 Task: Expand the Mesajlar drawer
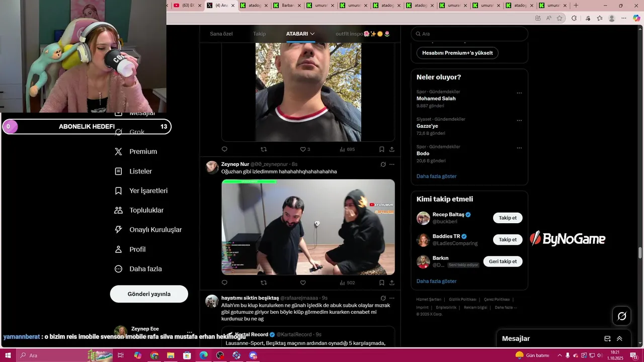619,339
